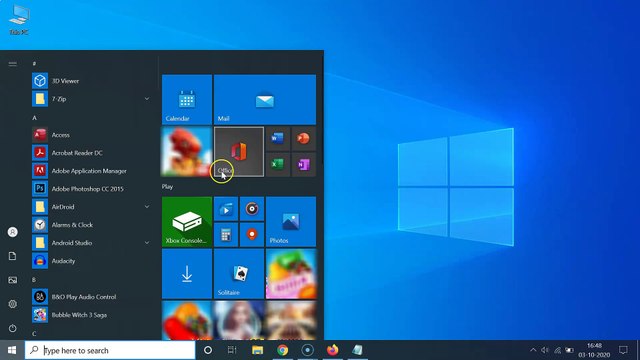640x360 pixels.
Task: Click the '#' section letter header
Action: (34, 64)
